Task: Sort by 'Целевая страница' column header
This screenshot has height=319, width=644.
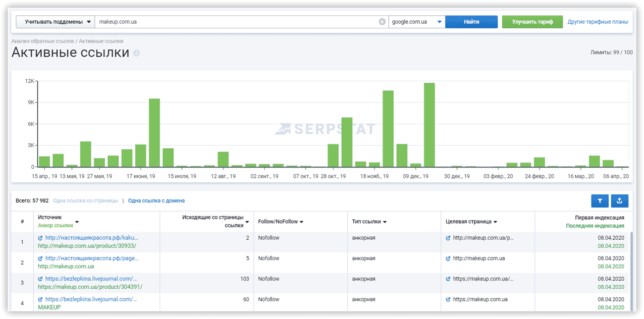Action: [471, 222]
